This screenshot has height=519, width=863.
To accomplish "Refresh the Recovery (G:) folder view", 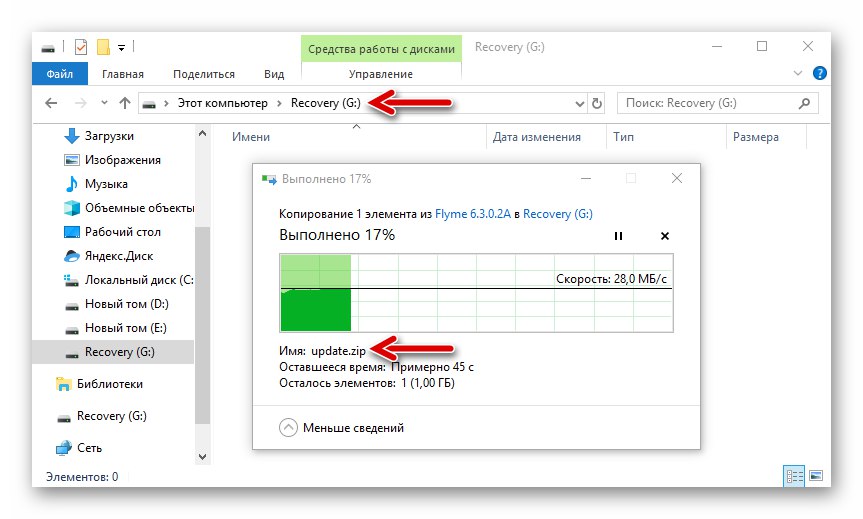I will (597, 103).
